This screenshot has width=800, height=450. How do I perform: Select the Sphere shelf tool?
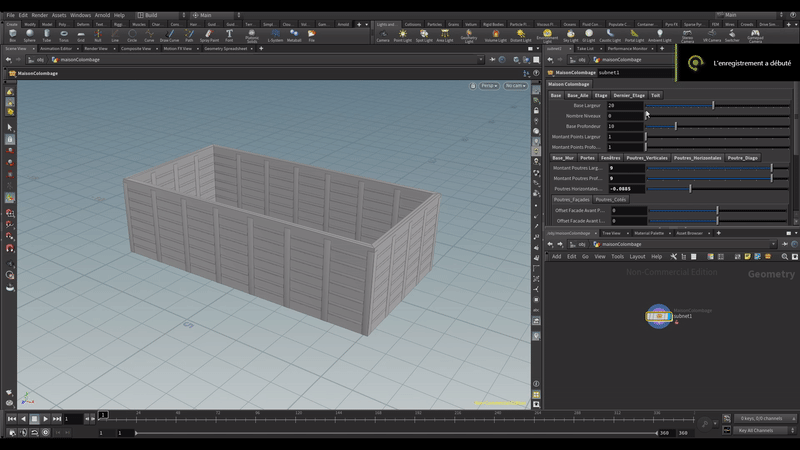(30, 35)
